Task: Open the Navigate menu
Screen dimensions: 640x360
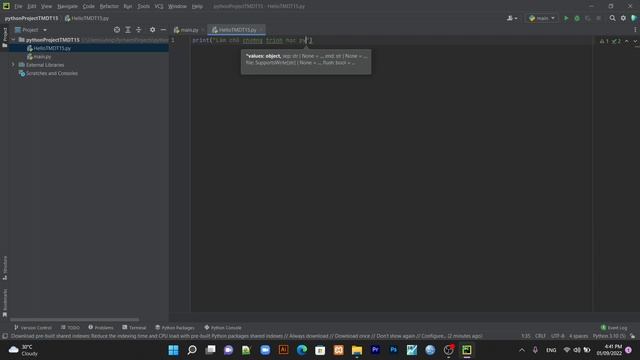Action: (67, 6)
